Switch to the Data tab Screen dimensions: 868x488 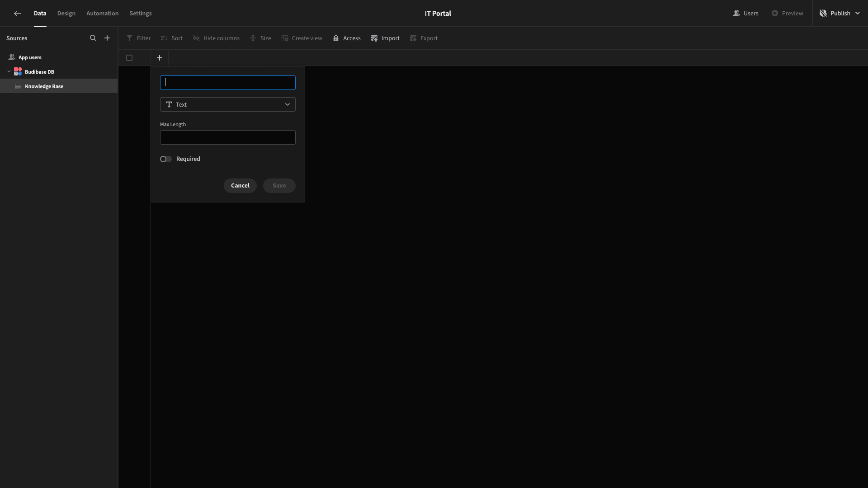(x=40, y=14)
